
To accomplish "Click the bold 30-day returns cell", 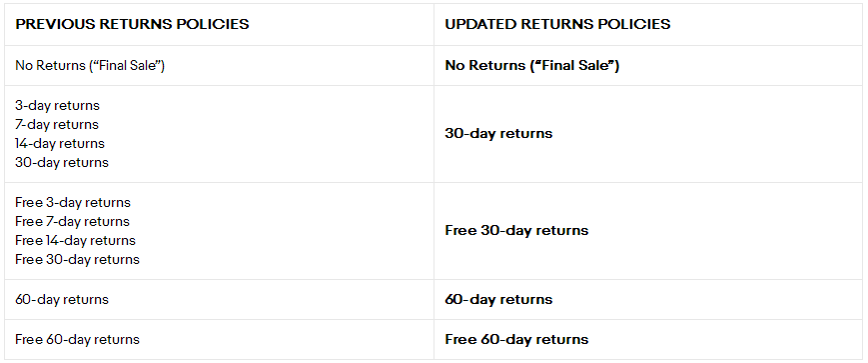I will click(498, 134).
